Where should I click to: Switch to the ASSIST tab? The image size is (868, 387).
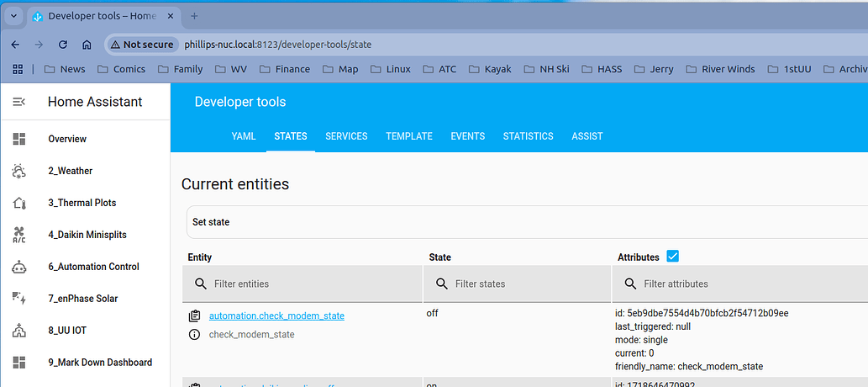click(587, 135)
